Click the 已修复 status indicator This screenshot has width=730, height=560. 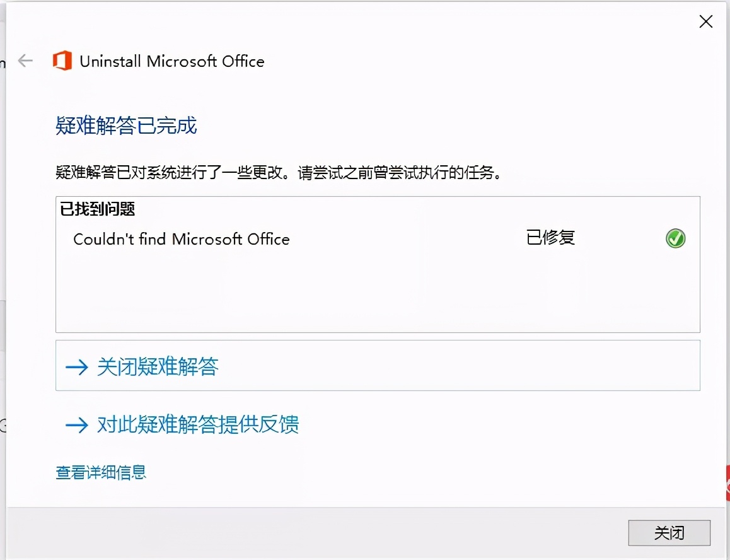[550, 238]
